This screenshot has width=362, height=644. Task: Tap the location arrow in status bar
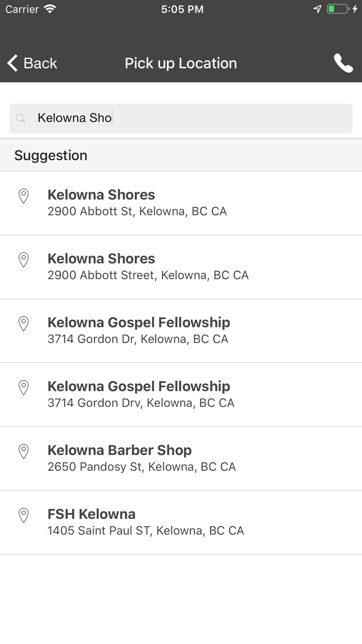[x=317, y=9]
